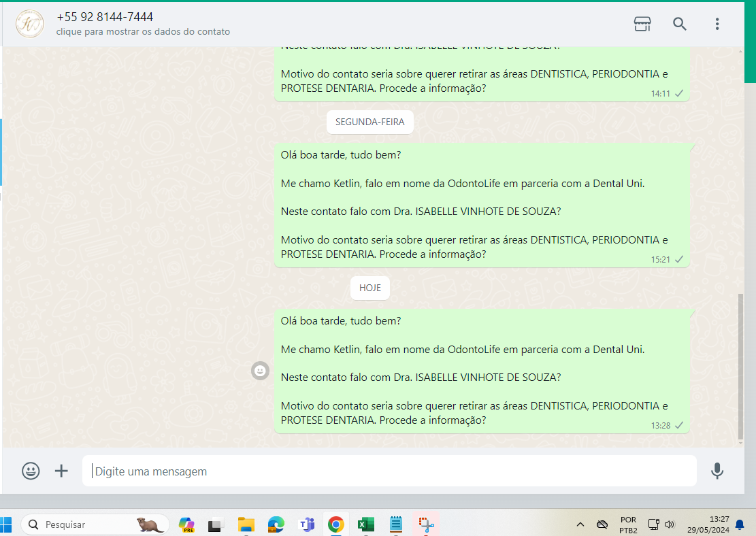This screenshot has height=536, width=756.
Task: Select the SEGUNDA-FEIRA date separator
Action: coord(369,122)
